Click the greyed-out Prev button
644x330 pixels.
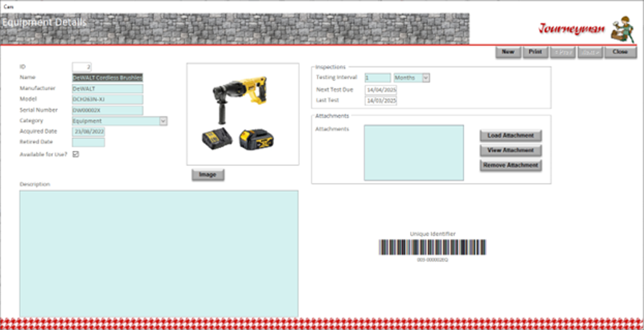(562, 52)
